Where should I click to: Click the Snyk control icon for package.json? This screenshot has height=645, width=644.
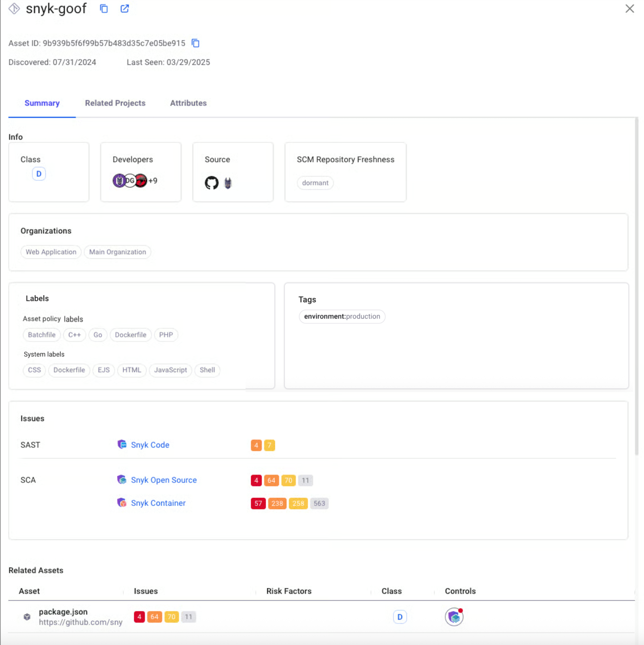454,617
